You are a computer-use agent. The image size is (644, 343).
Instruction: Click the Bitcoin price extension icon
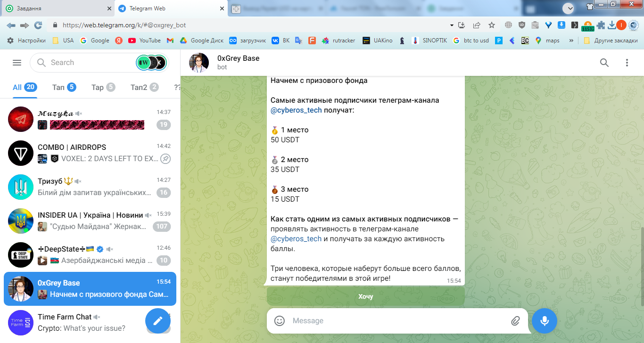588,26
